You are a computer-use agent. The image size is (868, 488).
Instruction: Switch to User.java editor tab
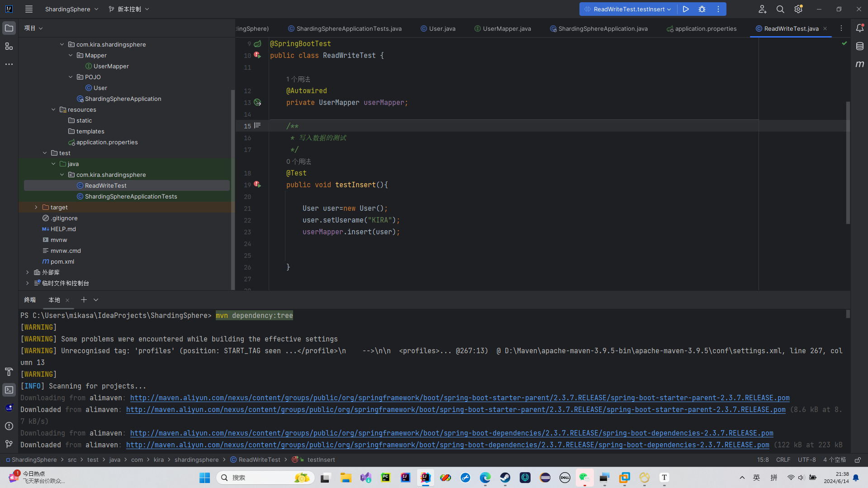[x=438, y=28]
